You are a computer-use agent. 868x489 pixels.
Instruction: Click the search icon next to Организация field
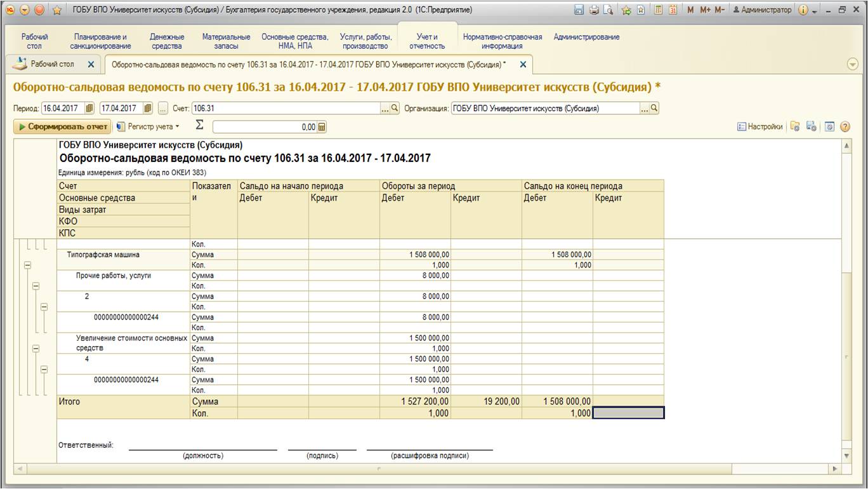tap(654, 109)
